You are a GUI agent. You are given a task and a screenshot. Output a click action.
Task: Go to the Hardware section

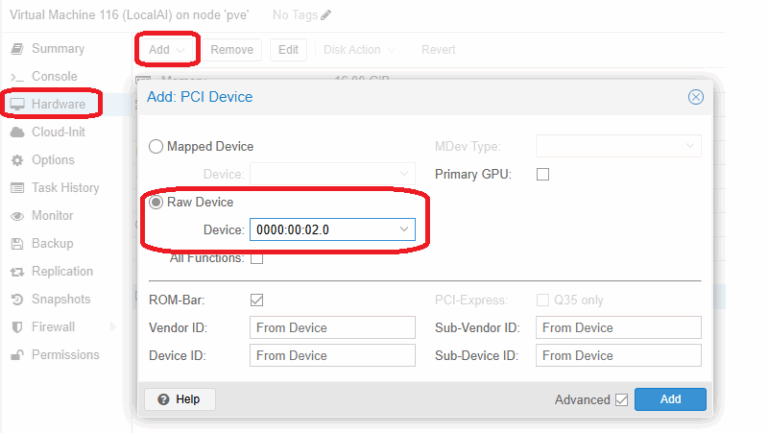(x=57, y=104)
